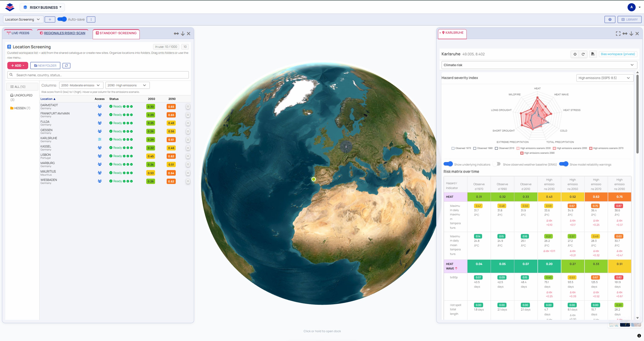The height and width of the screenshot is (341, 644).
Task: Click the NEW FOLDER button
Action: tap(45, 65)
